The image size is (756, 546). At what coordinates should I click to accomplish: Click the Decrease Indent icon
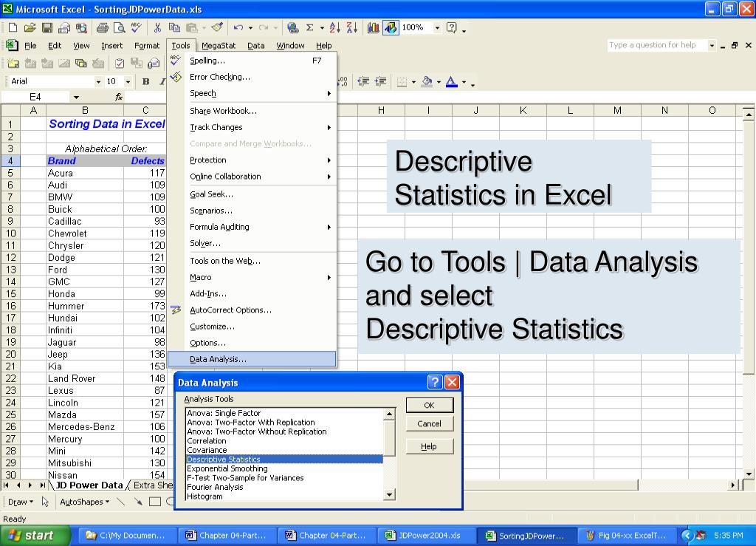click(363, 81)
